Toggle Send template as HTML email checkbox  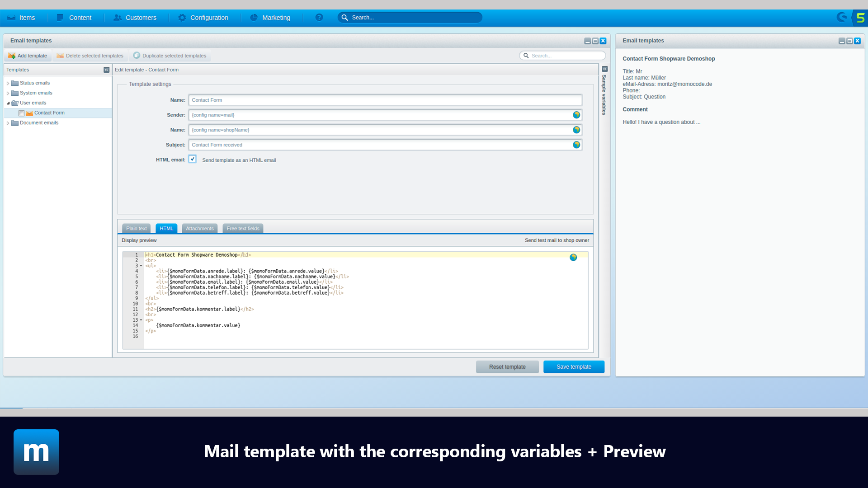[193, 159]
